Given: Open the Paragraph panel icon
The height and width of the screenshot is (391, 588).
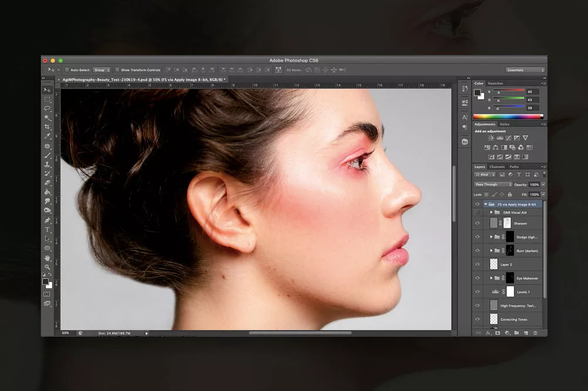Looking at the screenshot, I should point(465,127).
